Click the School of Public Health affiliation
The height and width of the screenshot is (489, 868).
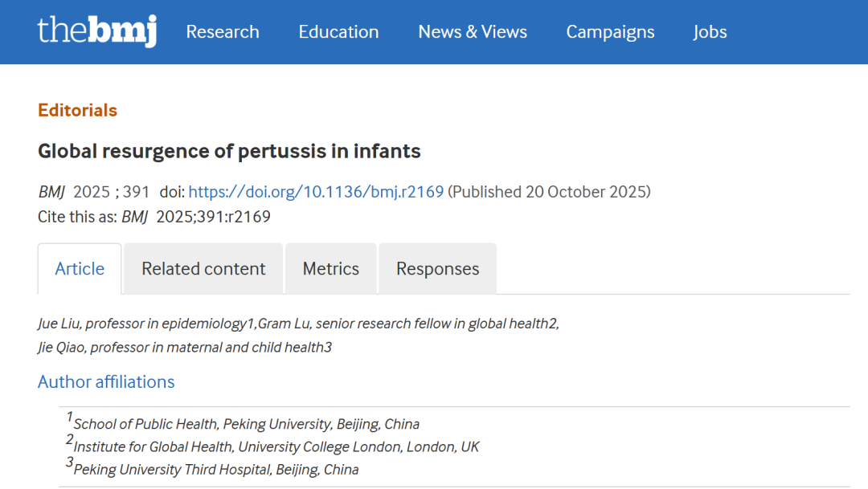tap(246, 424)
